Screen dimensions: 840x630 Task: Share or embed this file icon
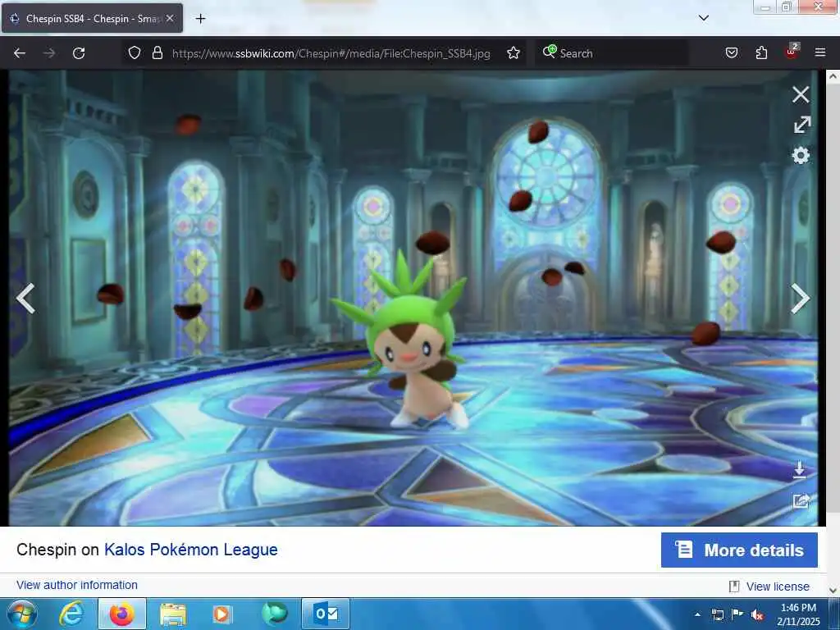tap(801, 501)
